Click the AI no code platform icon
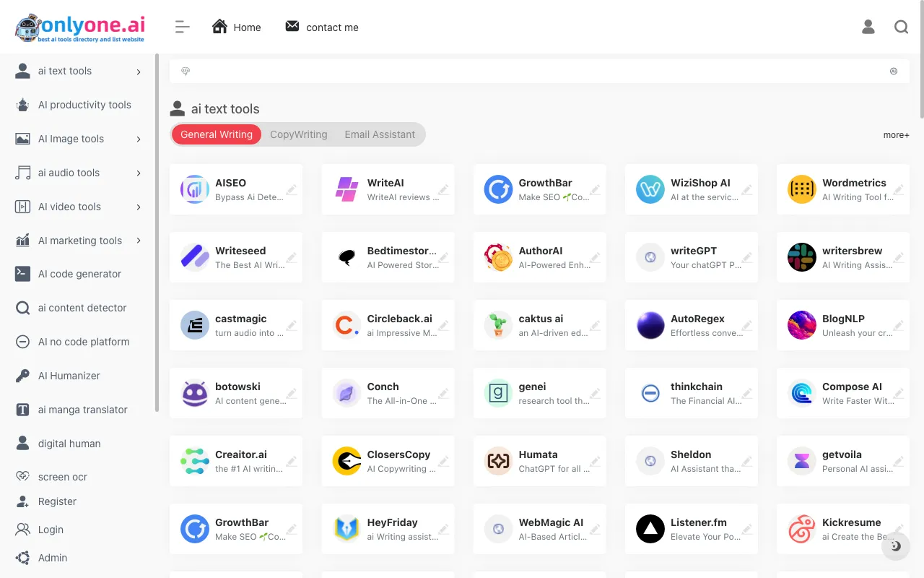 23,342
